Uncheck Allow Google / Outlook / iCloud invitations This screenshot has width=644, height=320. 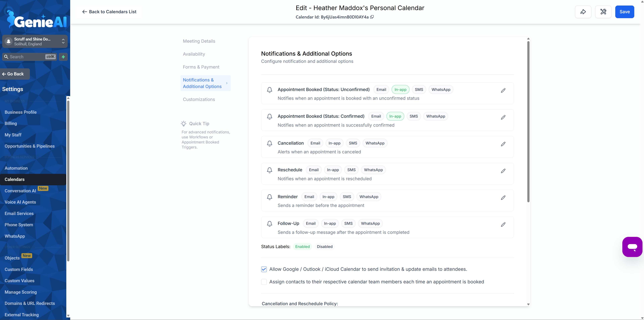click(264, 269)
